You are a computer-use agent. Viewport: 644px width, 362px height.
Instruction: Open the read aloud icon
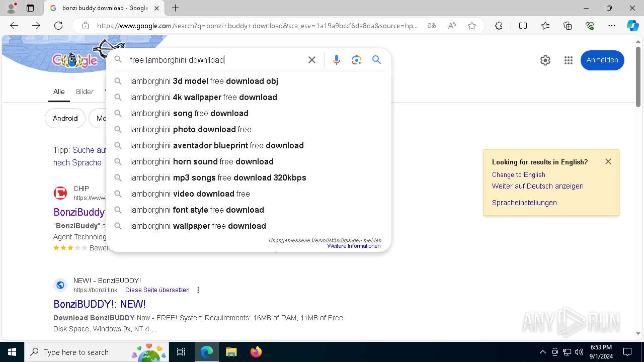click(452, 26)
